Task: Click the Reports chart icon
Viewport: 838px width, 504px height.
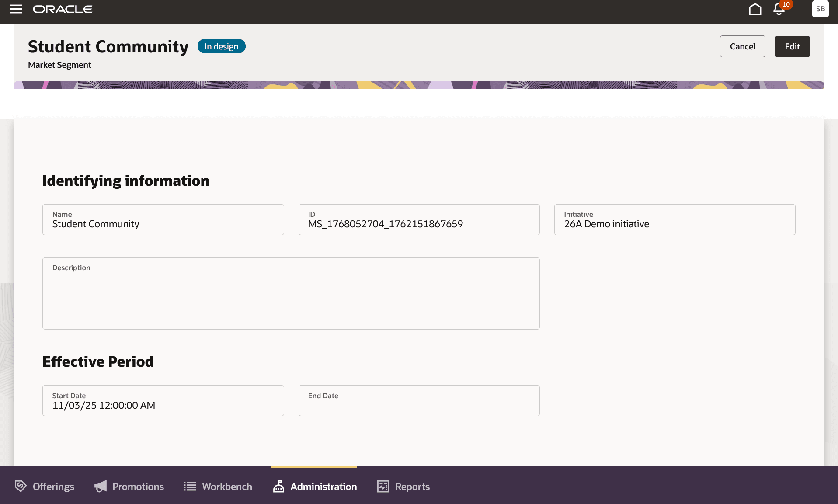Action: (382, 486)
